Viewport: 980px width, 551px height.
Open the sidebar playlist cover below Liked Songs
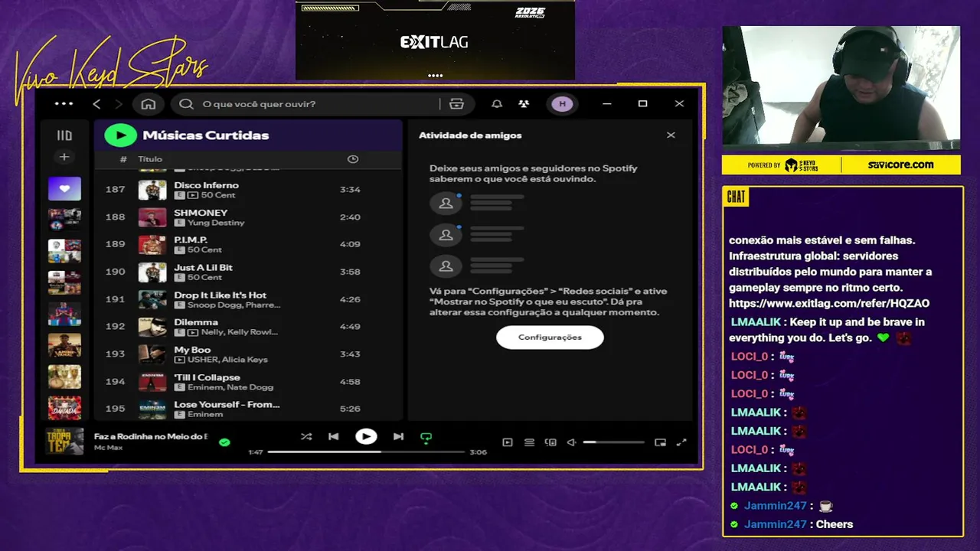[64, 220]
